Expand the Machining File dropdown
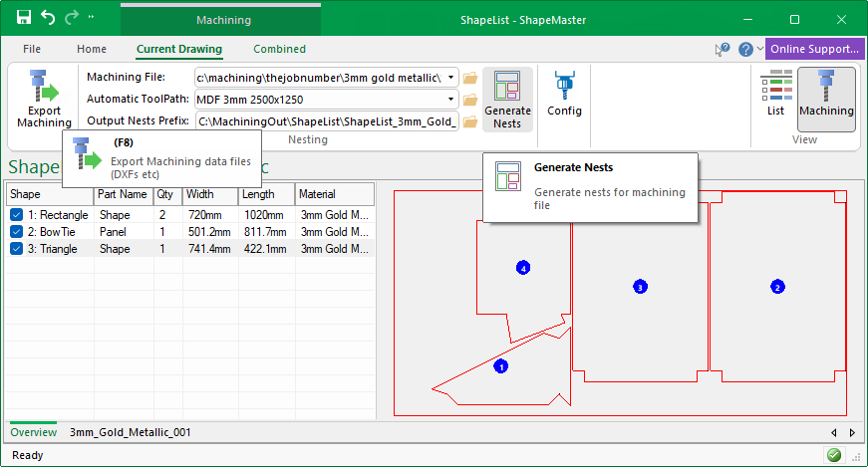The height and width of the screenshot is (467, 868). pyautogui.click(x=451, y=78)
